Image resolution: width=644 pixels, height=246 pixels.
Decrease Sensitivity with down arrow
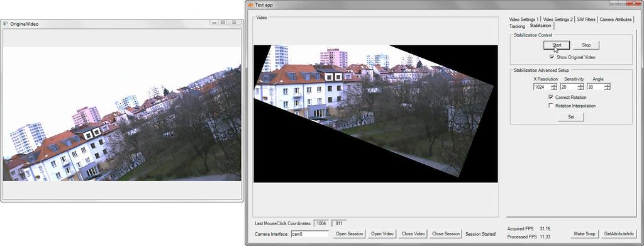(580, 88)
